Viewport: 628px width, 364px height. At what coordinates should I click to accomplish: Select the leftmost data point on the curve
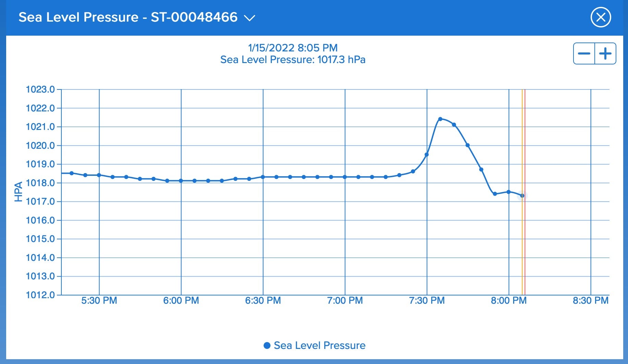[x=72, y=173]
